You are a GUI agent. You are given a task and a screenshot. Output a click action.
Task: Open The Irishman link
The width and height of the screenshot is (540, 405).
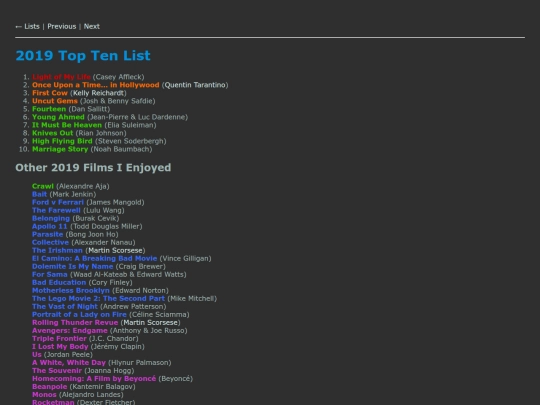click(57, 250)
